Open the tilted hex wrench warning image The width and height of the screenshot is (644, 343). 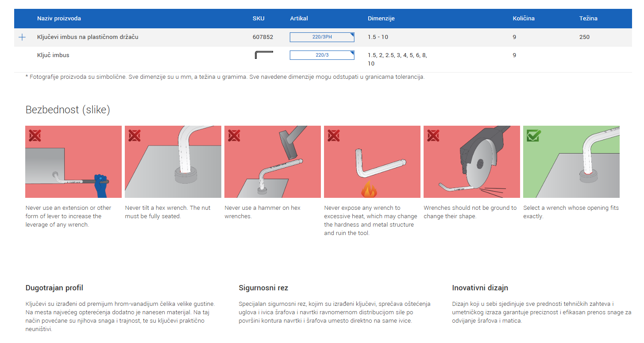click(x=173, y=162)
